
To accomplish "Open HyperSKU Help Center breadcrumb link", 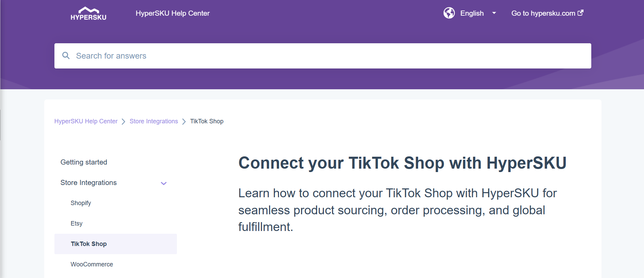I will pyautogui.click(x=86, y=121).
